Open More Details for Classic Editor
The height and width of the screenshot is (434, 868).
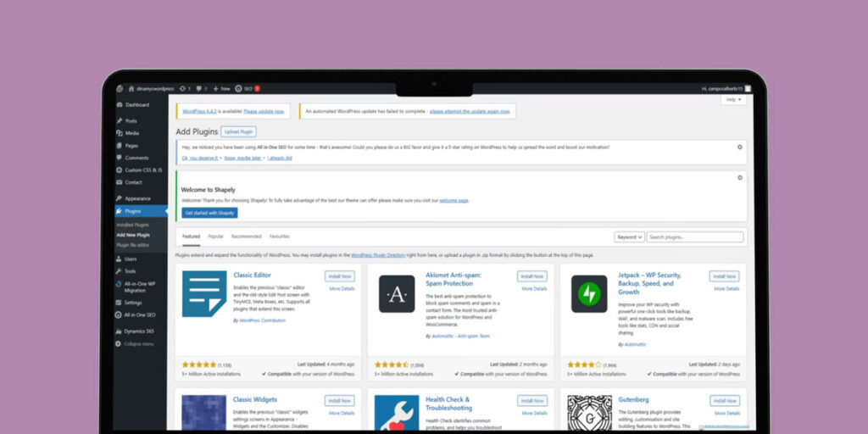342,289
